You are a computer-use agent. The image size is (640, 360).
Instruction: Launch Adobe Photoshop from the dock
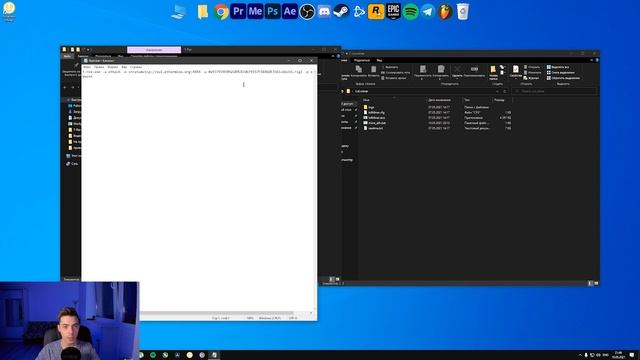click(x=272, y=11)
